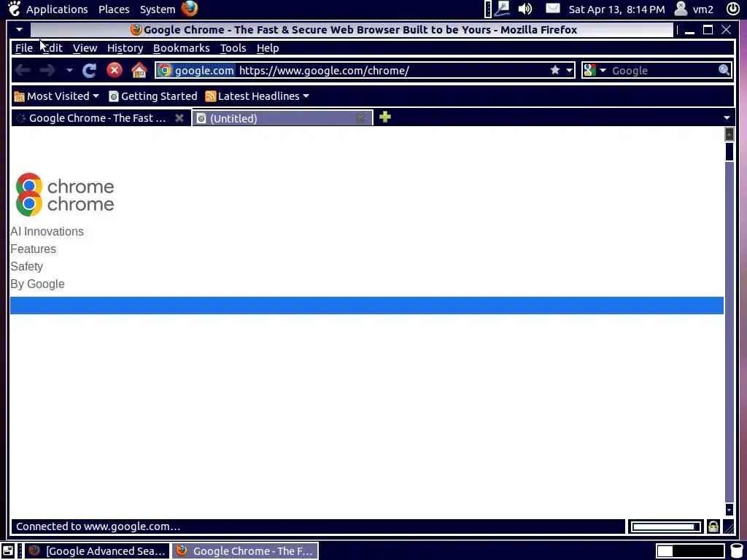Stop loading the page
Screen dimensions: 747x560
[115, 71]
